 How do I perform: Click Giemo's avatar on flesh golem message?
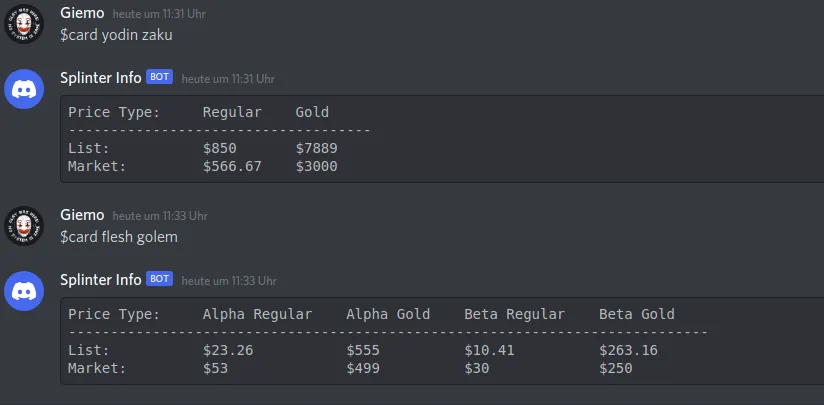click(x=24, y=226)
